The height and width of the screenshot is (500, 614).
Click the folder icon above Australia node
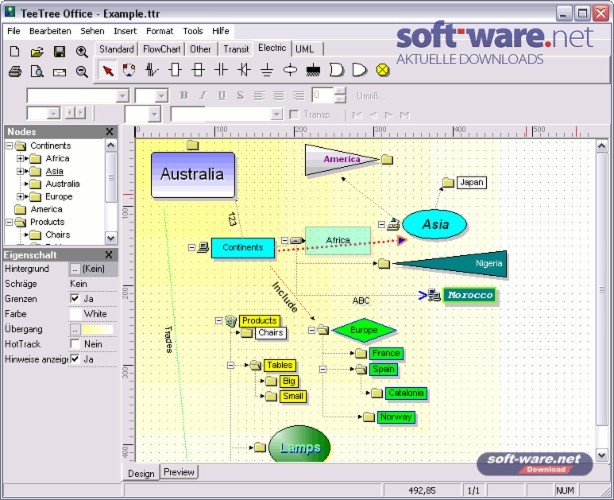click(x=192, y=145)
